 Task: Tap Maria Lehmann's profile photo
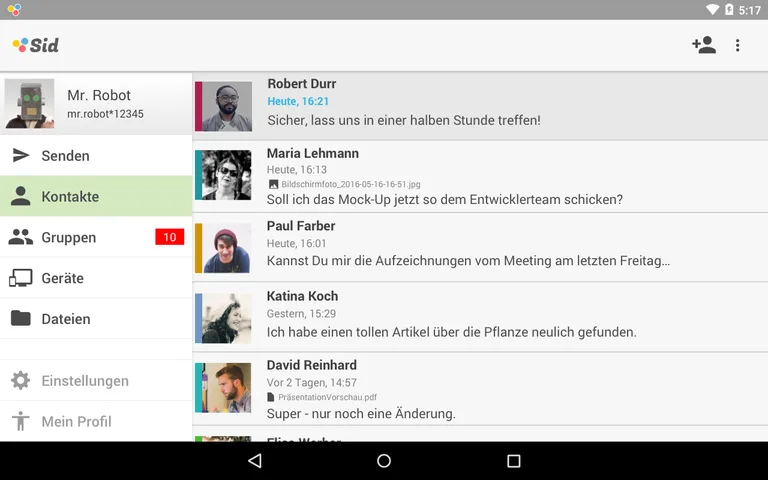226,175
